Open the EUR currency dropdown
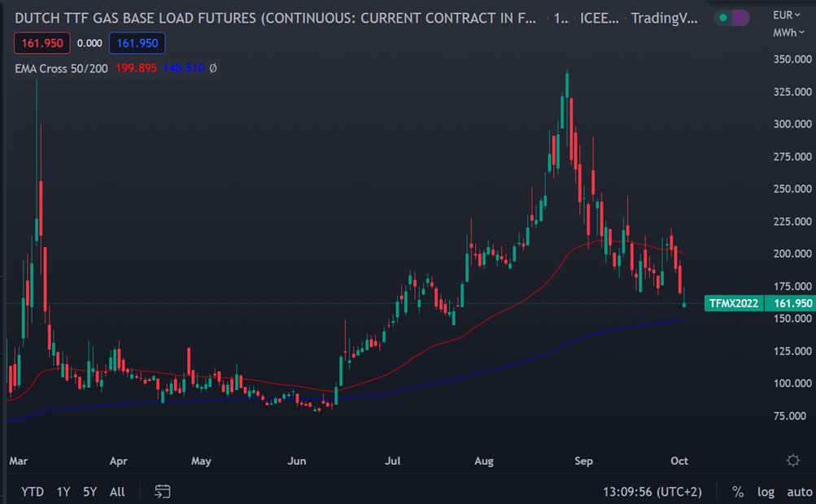This screenshot has width=816, height=504. point(787,14)
